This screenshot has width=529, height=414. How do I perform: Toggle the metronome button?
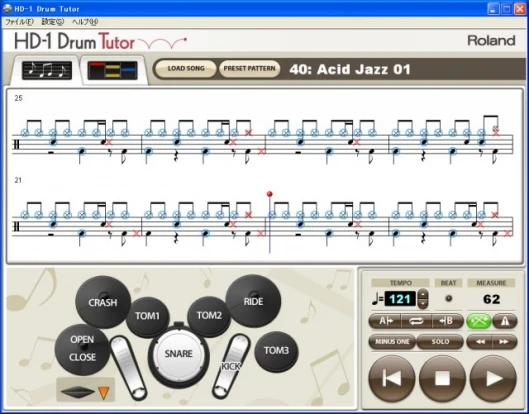point(505,321)
